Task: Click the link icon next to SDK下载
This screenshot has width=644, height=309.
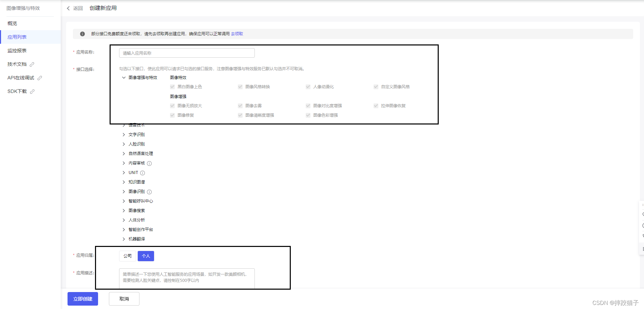Action: (32, 92)
